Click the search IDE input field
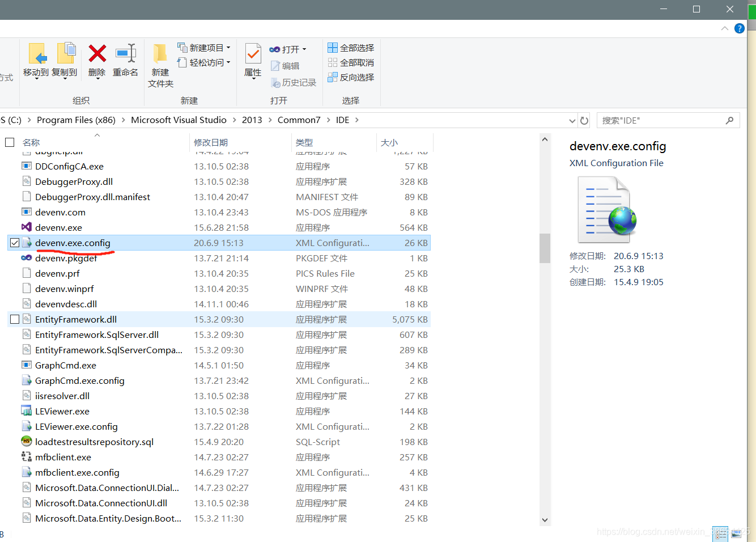Viewport: 756px width, 542px height. (660, 120)
